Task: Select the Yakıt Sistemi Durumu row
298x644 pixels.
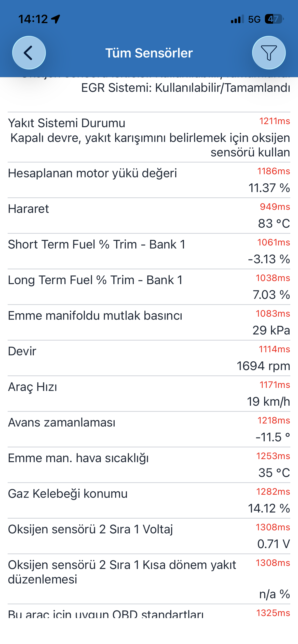Action: (x=149, y=137)
